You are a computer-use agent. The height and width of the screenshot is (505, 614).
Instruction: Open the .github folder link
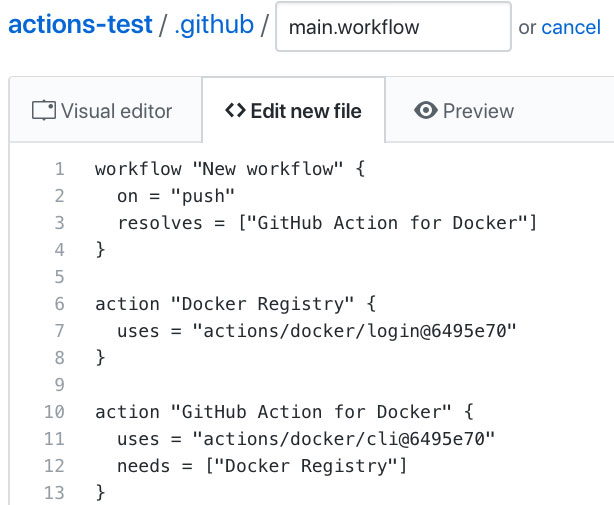(x=214, y=26)
